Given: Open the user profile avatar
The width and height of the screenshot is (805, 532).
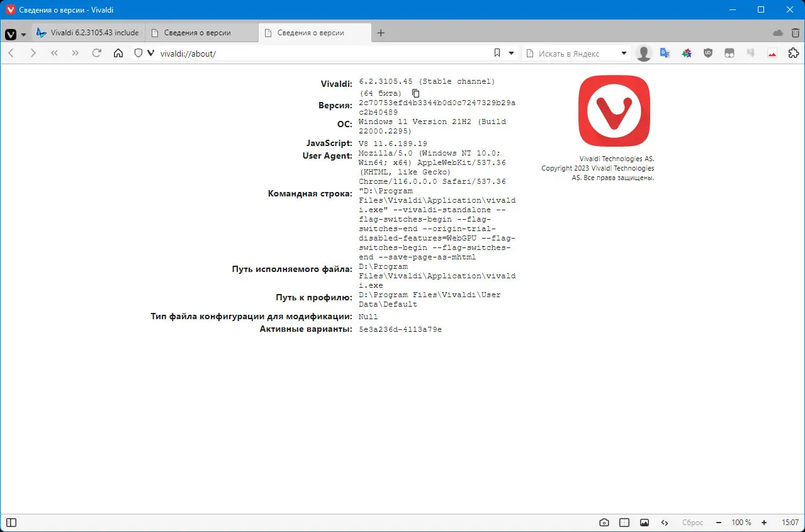Looking at the screenshot, I should click(644, 54).
